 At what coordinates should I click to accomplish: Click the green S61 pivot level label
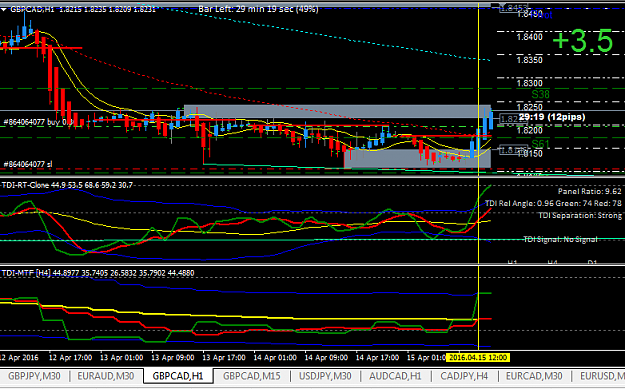[x=540, y=144]
